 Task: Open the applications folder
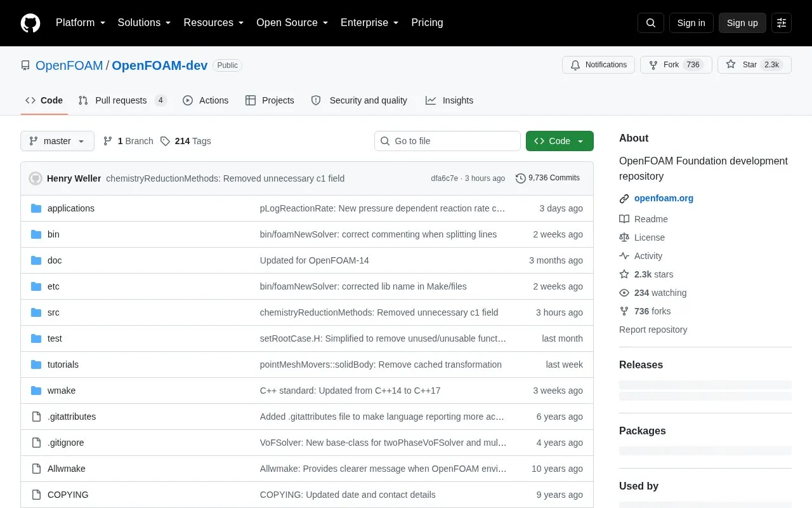coord(71,208)
